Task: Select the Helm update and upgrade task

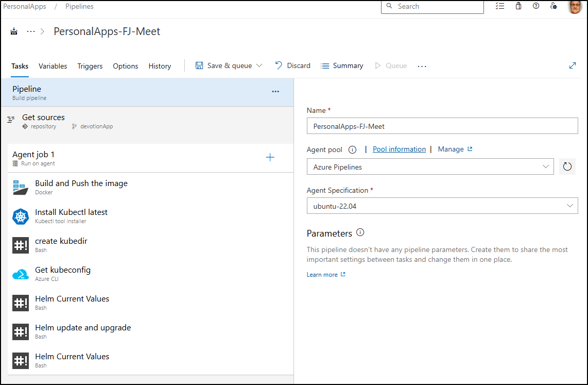Action: 150,332
